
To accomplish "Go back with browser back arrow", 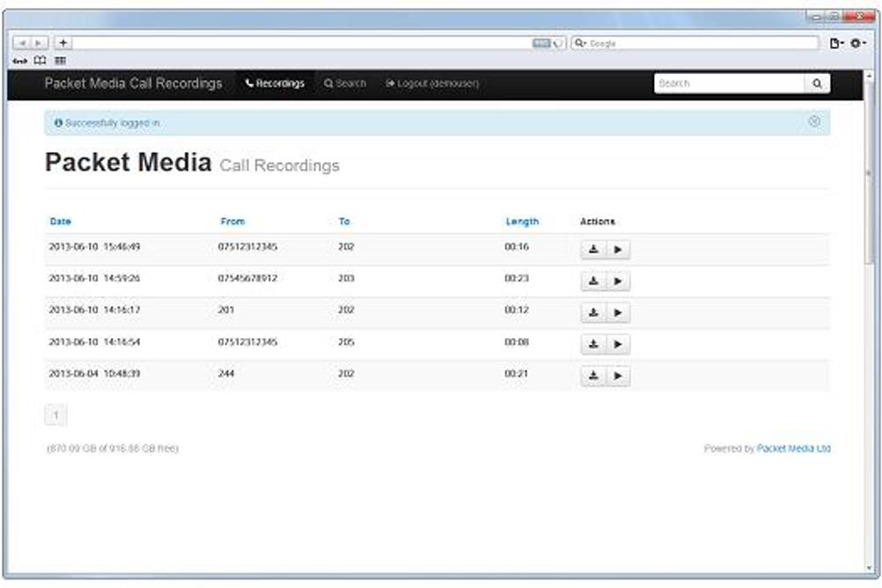I will 22,43.
